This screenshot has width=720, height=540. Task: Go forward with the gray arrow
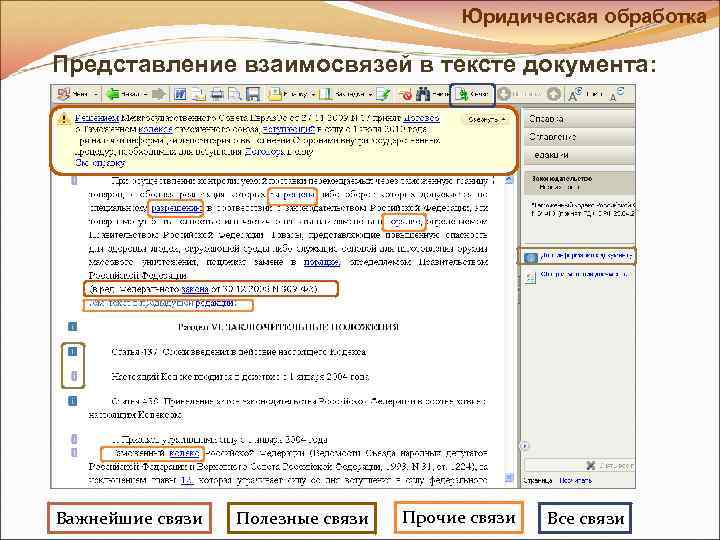pos(158,94)
